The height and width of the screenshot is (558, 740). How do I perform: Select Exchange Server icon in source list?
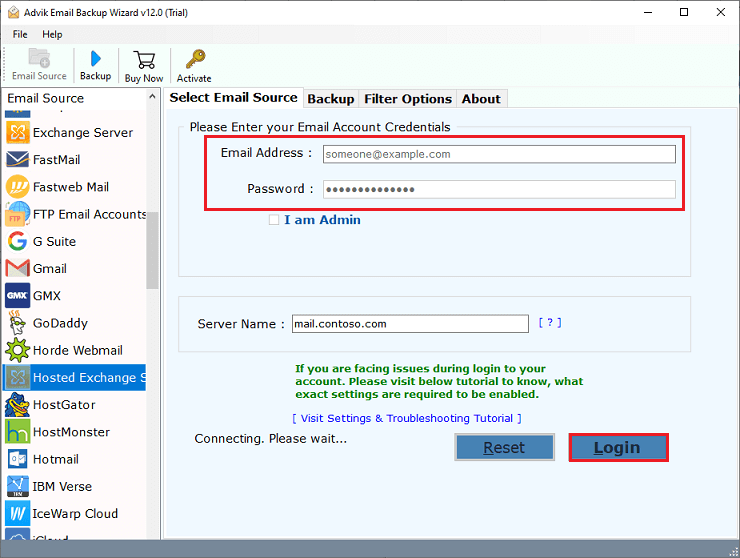(18, 132)
